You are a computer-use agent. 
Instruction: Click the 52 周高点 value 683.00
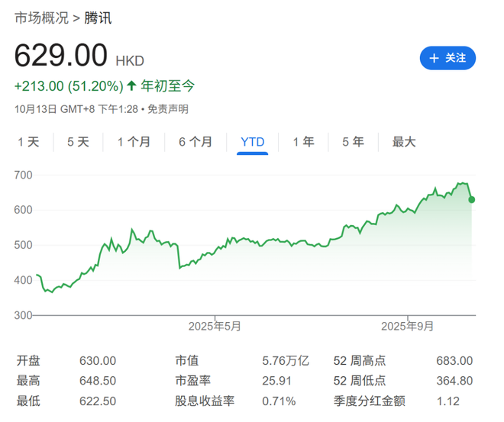[x=454, y=361]
